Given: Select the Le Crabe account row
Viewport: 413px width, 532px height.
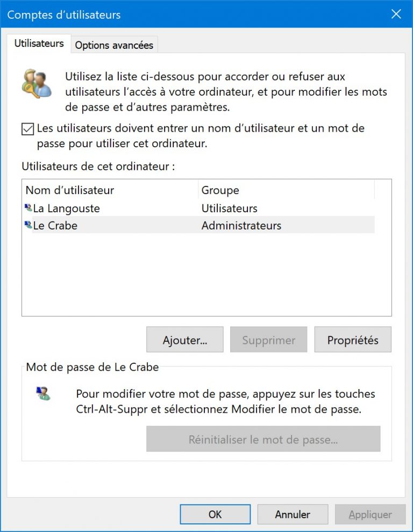Looking at the screenshot, I should [x=108, y=226].
